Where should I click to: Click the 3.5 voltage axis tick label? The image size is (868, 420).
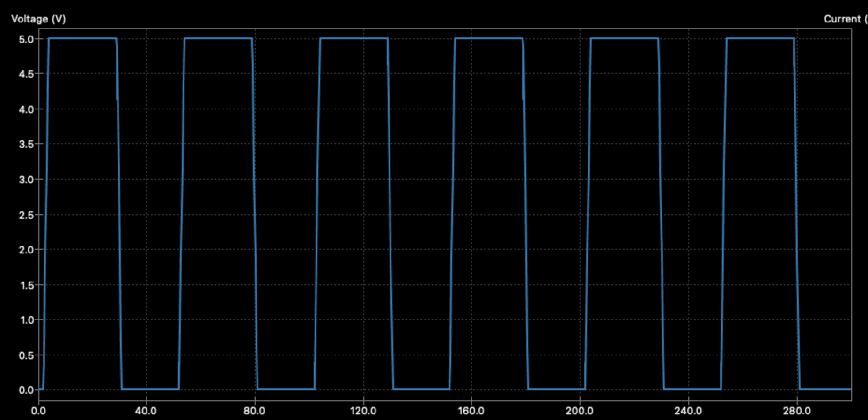26,145
